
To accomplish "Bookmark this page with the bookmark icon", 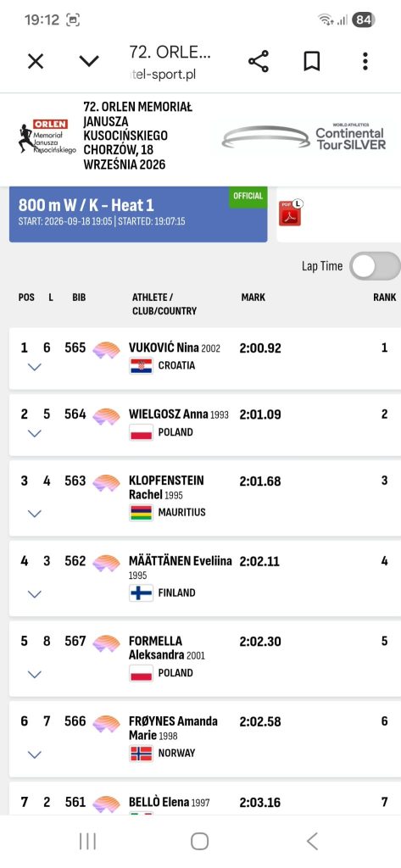I will 312,61.
